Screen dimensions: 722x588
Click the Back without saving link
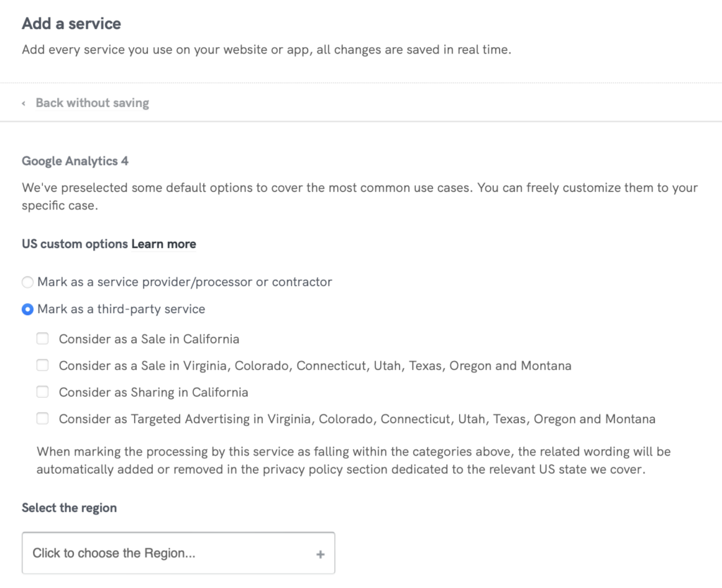coord(92,103)
